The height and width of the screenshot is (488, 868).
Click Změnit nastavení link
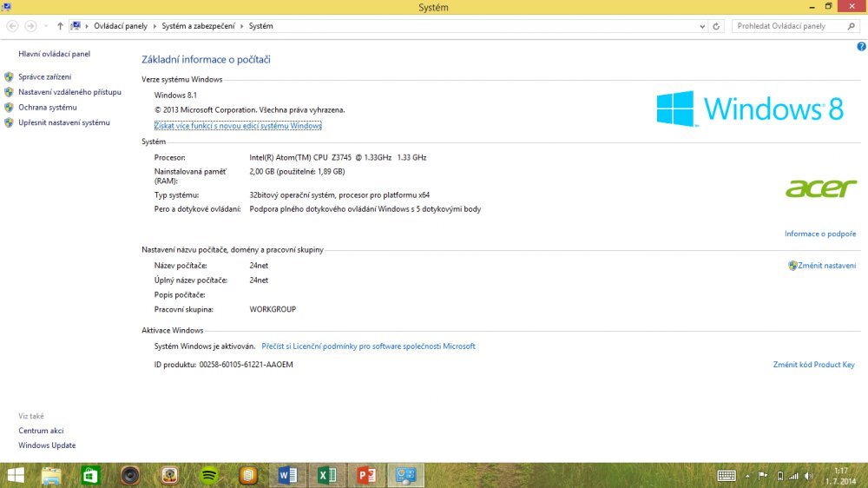pyautogui.click(x=826, y=266)
